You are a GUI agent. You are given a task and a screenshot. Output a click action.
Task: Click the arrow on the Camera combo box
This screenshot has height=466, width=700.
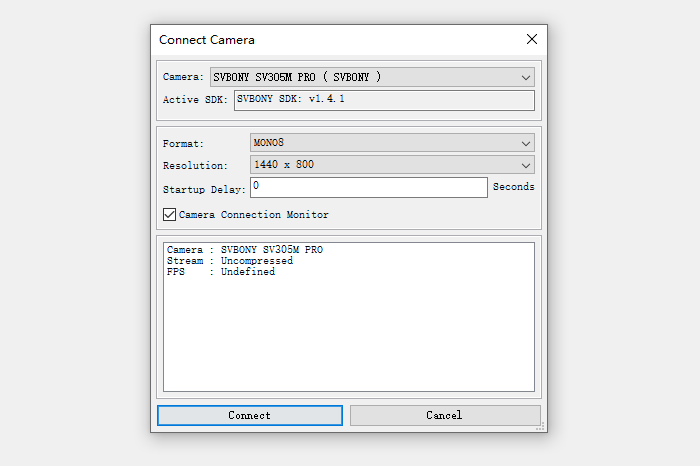tap(526, 77)
